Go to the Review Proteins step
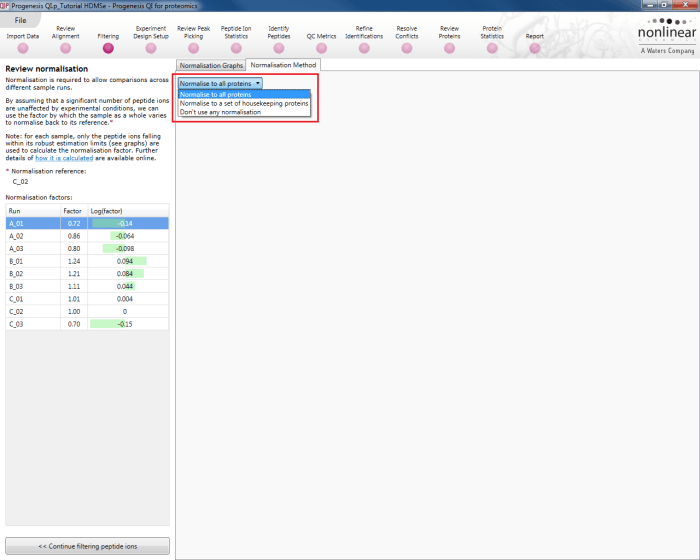Viewport: 700px width, 560px height. pos(450,39)
